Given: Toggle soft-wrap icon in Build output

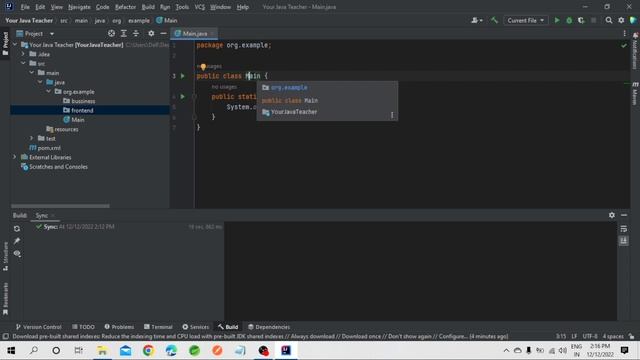Looking at the screenshot, I should tap(624, 229).
